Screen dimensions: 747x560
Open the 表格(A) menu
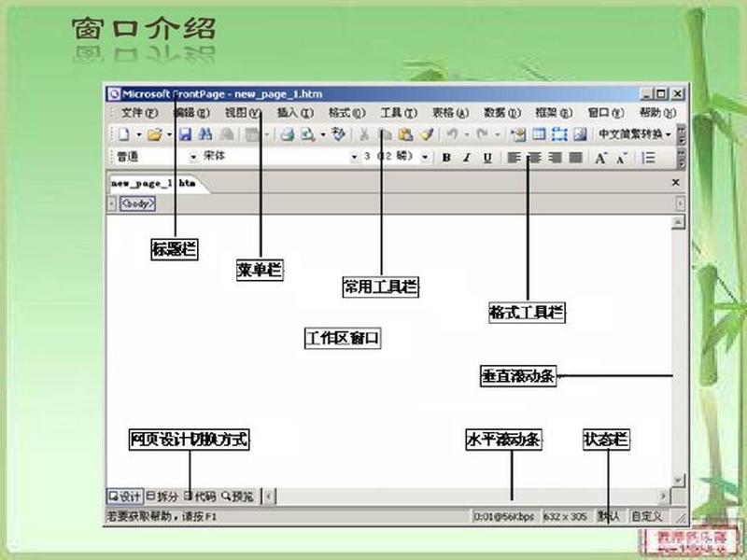tap(450, 113)
